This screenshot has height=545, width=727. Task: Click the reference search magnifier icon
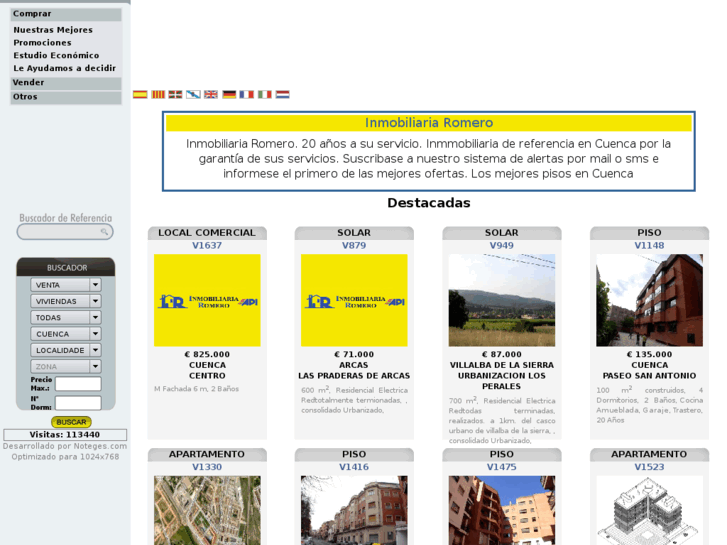coord(104,231)
